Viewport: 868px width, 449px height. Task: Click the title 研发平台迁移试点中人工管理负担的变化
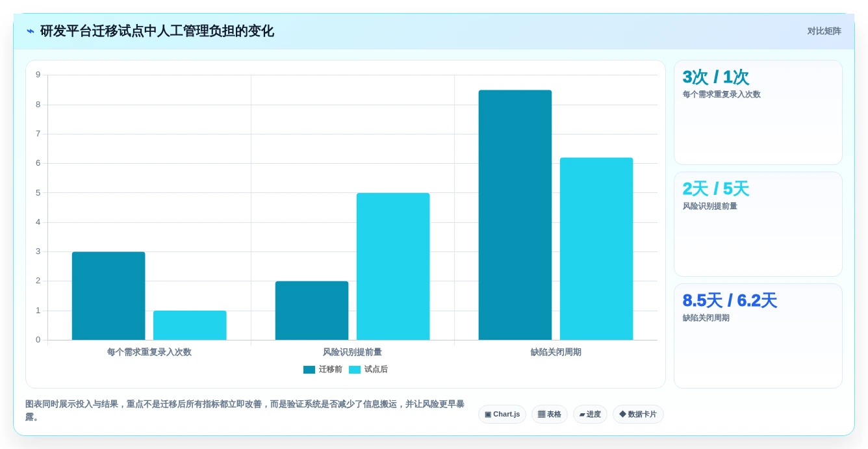coord(157,31)
